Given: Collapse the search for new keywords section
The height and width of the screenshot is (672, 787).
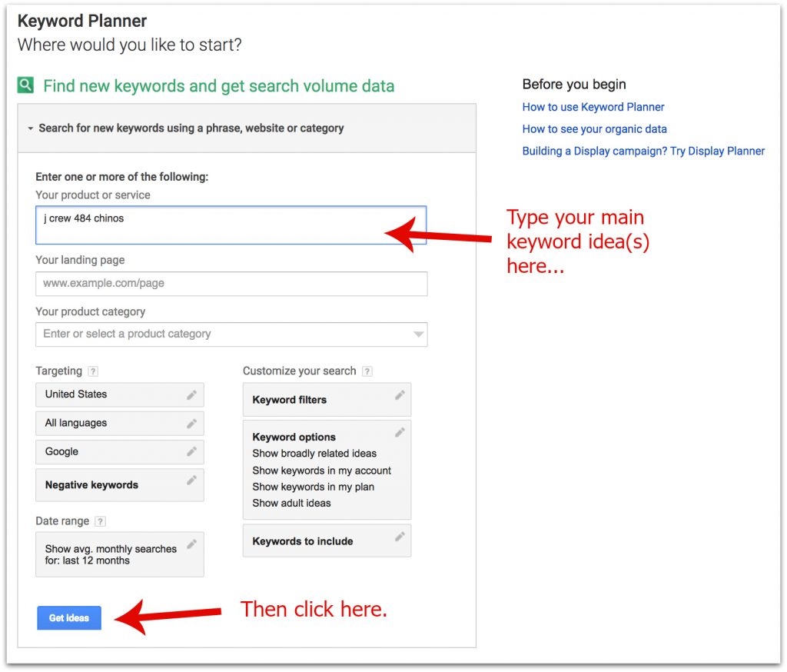Looking at the screenshot, I should 31,128.
